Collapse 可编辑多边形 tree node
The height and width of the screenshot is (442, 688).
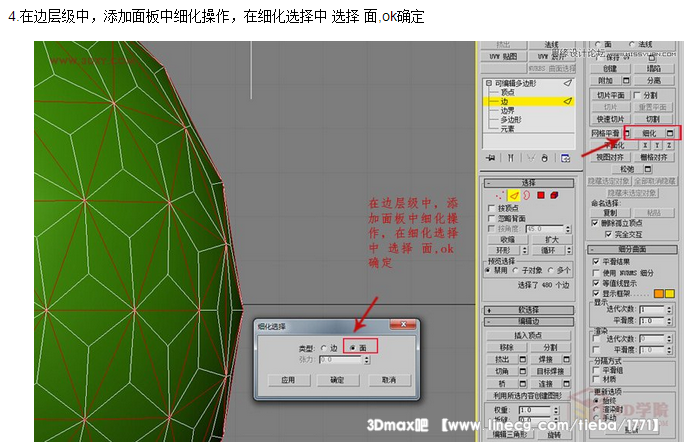489,83
